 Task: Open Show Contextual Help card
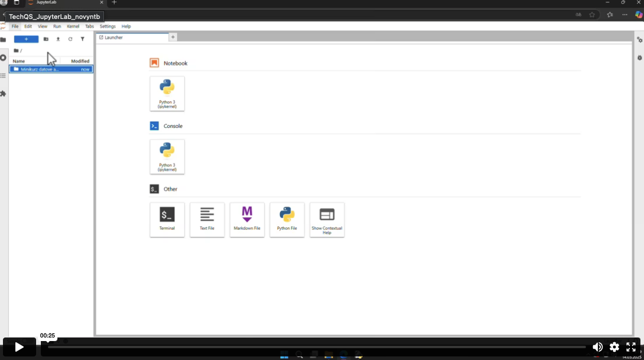point(327,220)
